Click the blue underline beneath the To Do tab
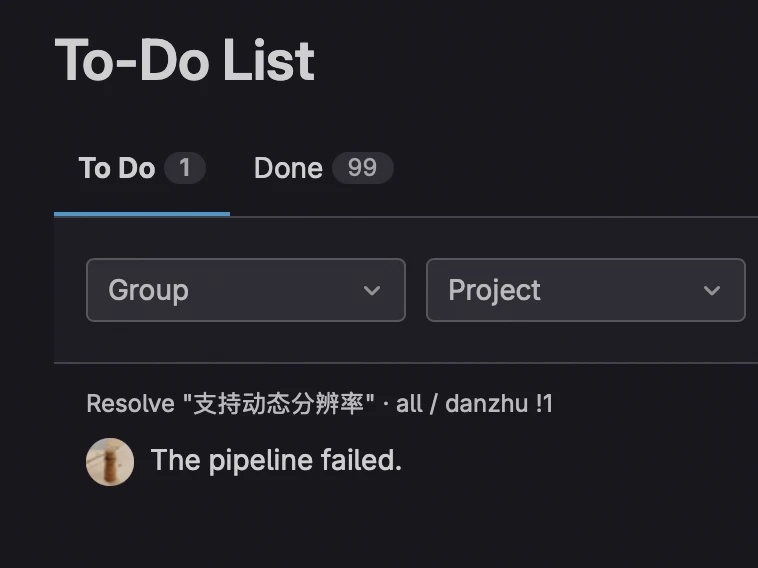Screen dimensions: 758x568 [142, 213]
